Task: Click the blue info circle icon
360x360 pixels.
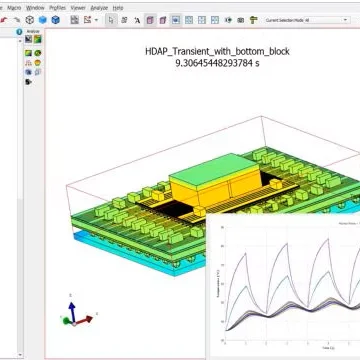Action: [19, 32]
